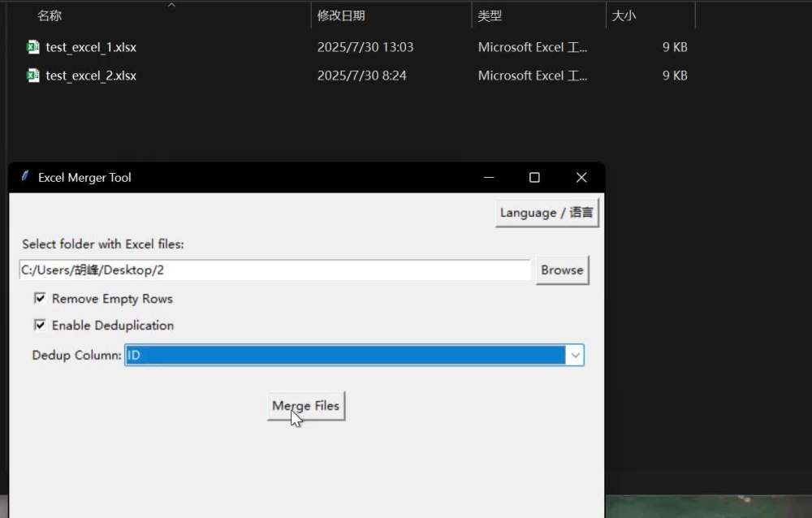Sort files by 类型 column header

[x=490, y=15]
